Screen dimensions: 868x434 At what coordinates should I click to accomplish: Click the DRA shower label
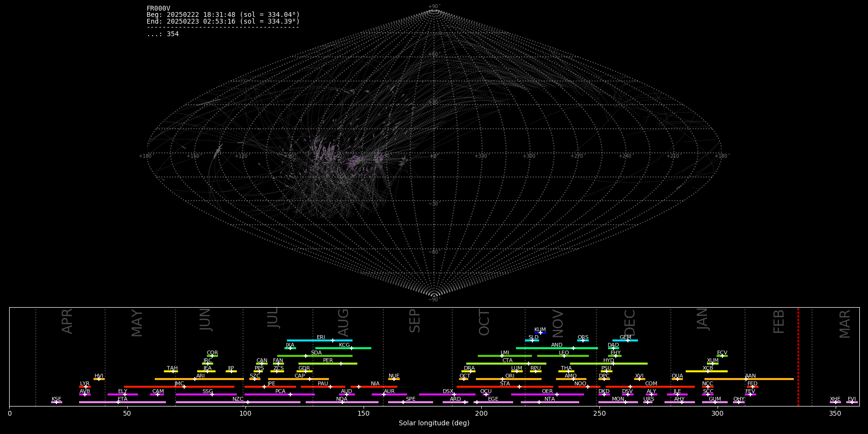click(x=469, y=368)
